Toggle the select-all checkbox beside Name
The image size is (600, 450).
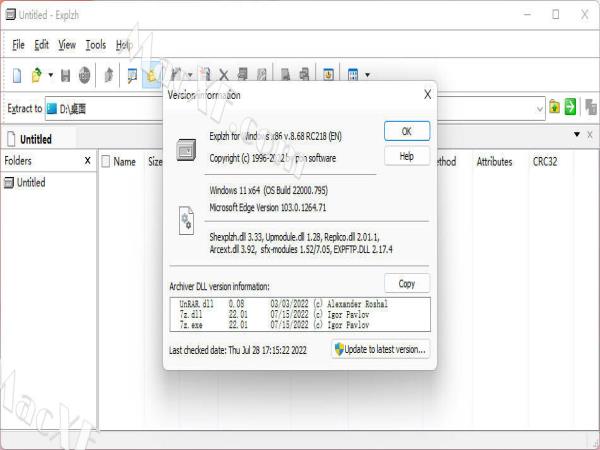click(106, 161)
